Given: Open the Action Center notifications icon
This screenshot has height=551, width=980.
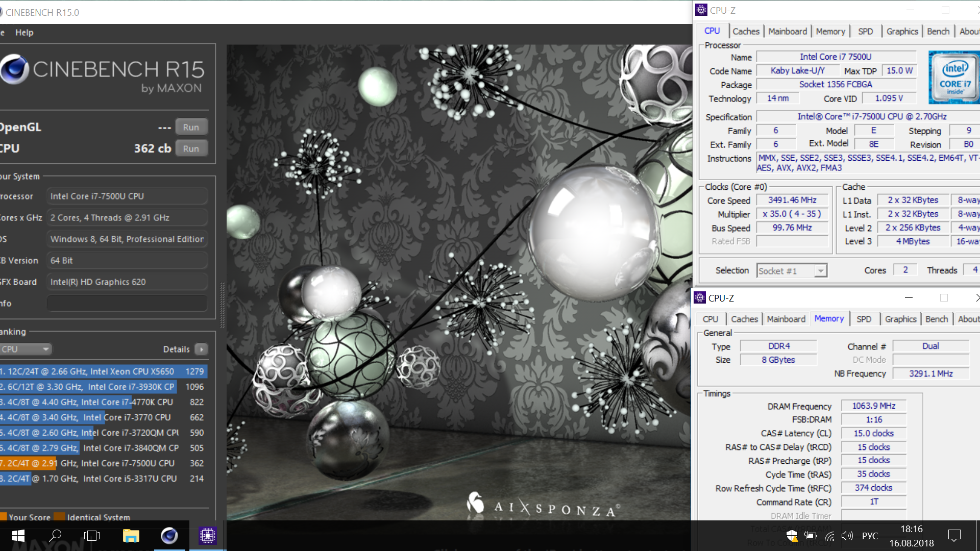Looking at the screenshot, I should [954, 536].
